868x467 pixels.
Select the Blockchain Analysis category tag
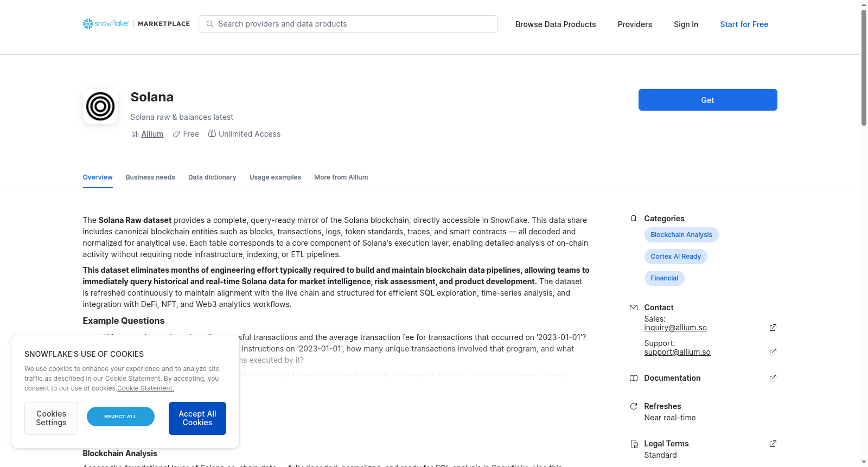coord(681,235)
